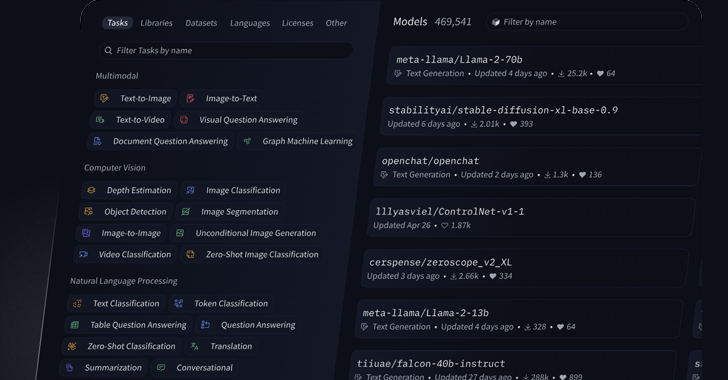Click the Multimodal section heading
The image size is (728, 380).
coord(117,76)
